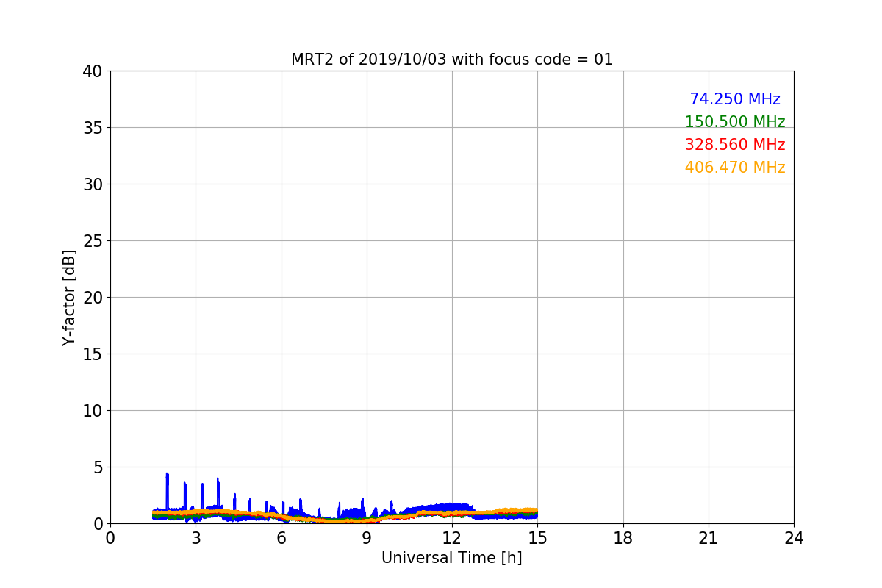The image size is (882, 588).
Task: Click the y-axis tick label 30
Action: pos(93,184)
